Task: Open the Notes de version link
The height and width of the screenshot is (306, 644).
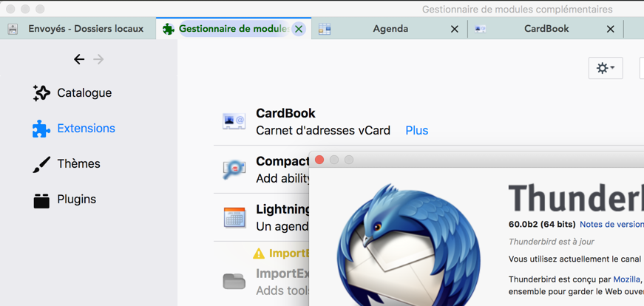Action: (x=611, y=224)
